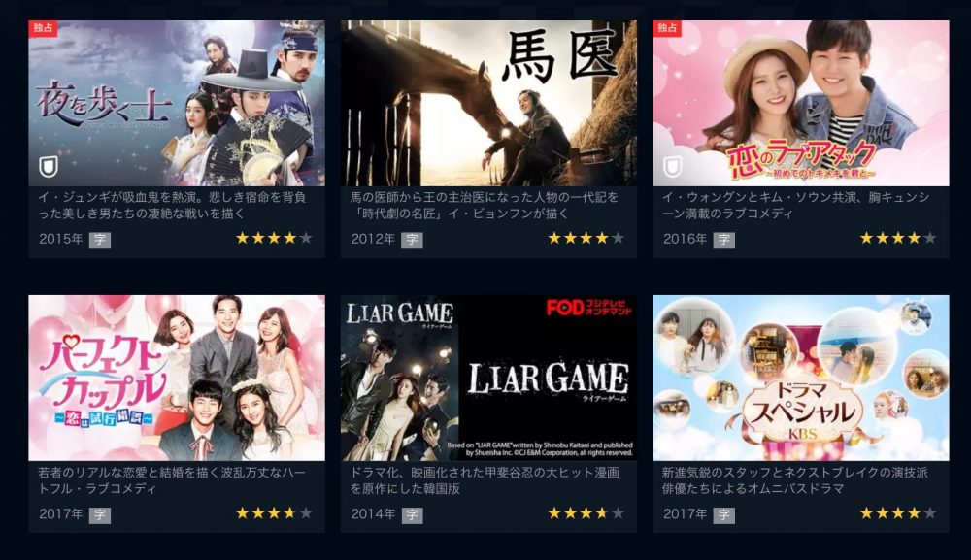Image resolution: width=971 pixels, height=560 pixels.
Task: Click the description starting イ・ジュンギが吸血鬼を熱演
Action: [x=172, y=206]
